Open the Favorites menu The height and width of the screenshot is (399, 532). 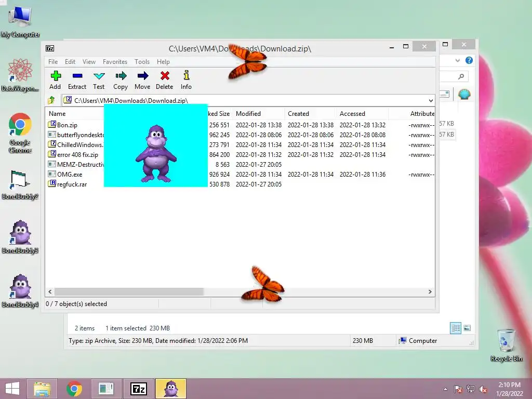click(x=115, y=62)
